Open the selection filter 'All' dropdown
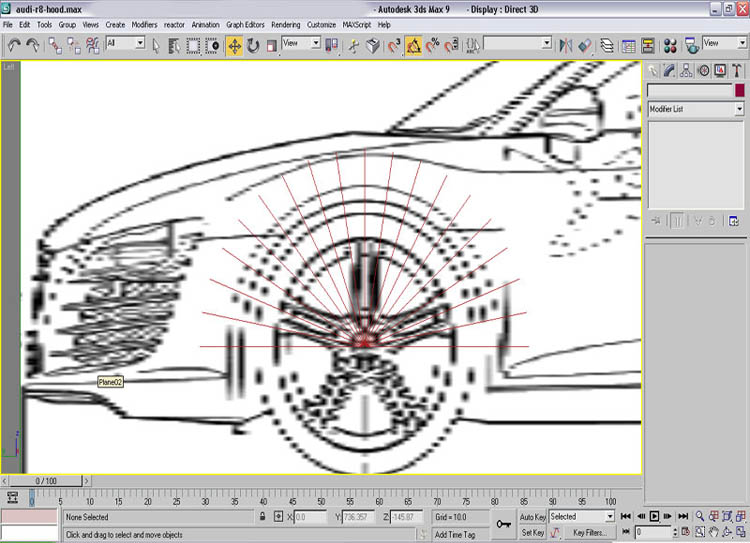The image size is (750, 543). click(x=125, y=44)
